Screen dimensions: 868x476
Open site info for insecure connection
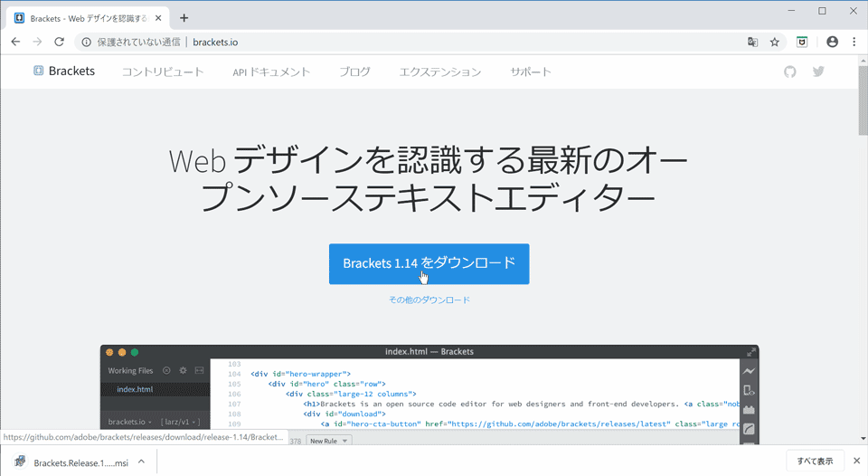click(x=87, y=43)
